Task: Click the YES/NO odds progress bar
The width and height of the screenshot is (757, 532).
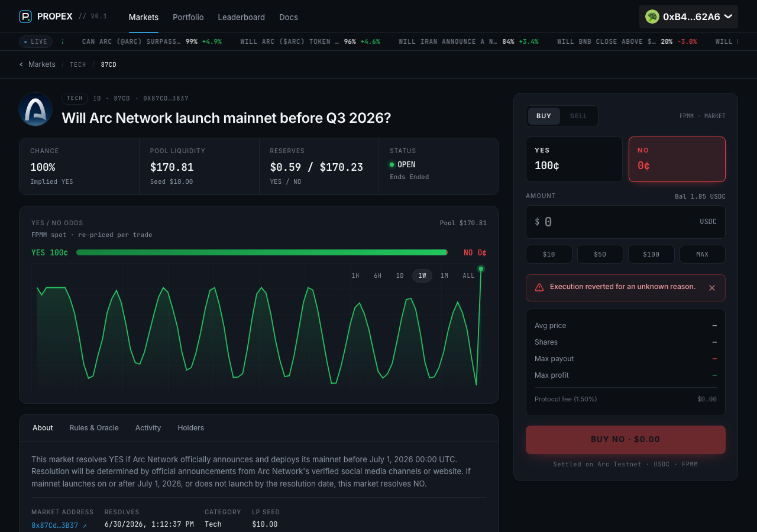Action: point(262,252)
